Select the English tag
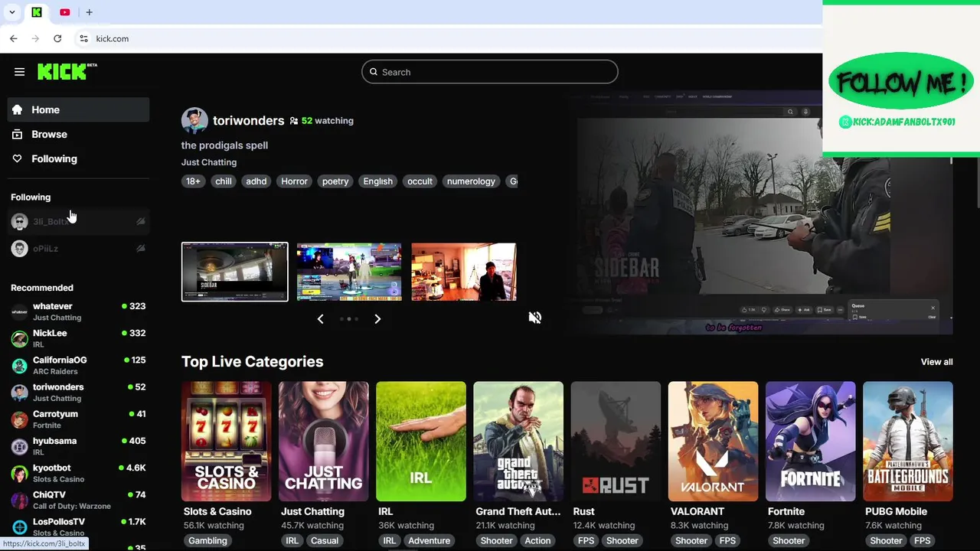The height and width of the screenshot is (551, 980). [x=378, y=181]
